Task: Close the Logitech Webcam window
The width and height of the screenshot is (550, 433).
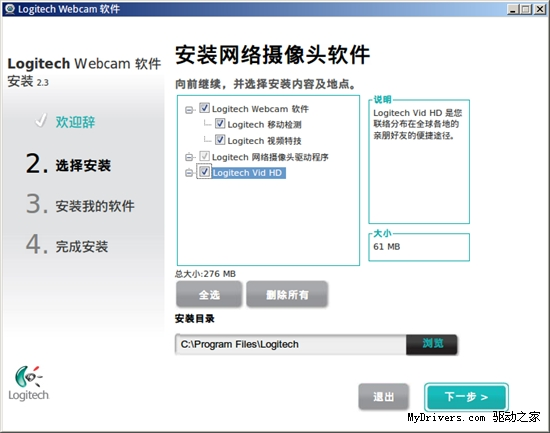Action: pos(539,9)
